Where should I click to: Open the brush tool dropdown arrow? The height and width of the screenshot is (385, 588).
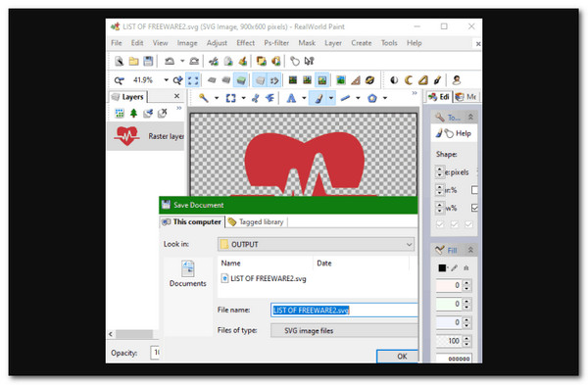pos(331,98)
